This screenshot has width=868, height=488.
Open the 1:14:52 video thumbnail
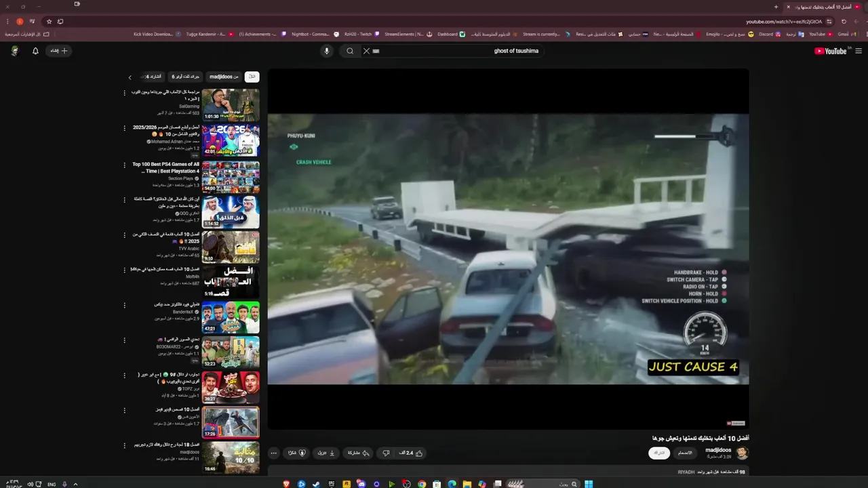(231, 211)
